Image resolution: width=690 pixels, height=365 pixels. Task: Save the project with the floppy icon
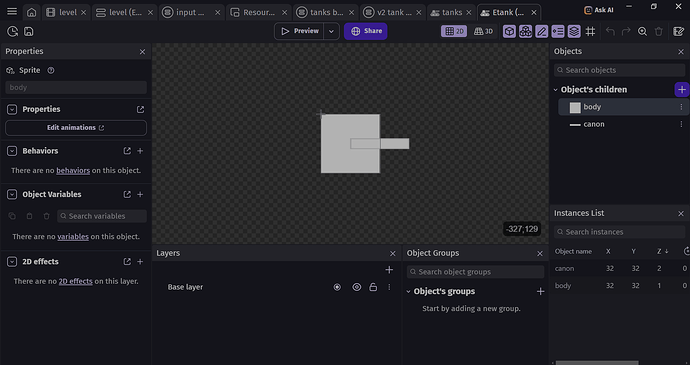point(29,31)
